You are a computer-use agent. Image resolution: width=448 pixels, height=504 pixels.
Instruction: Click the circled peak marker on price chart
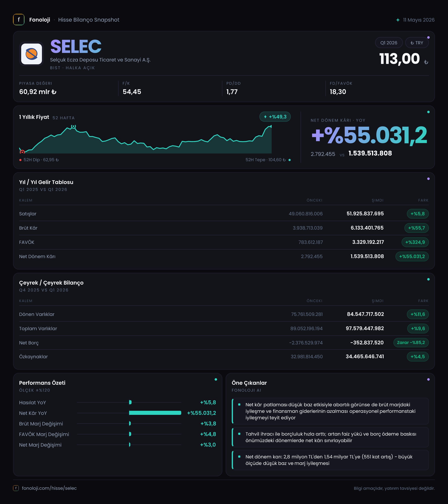click(x=73, y=126)
